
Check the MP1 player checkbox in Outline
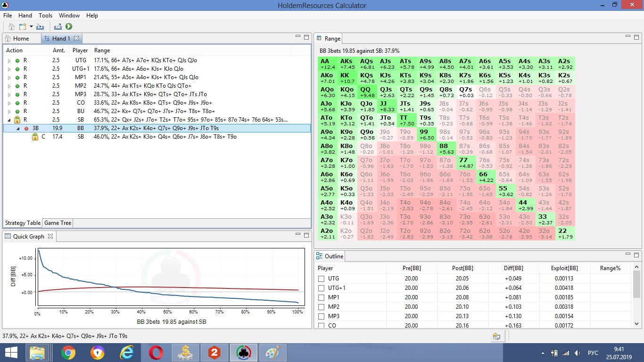(x=322, y=297)
